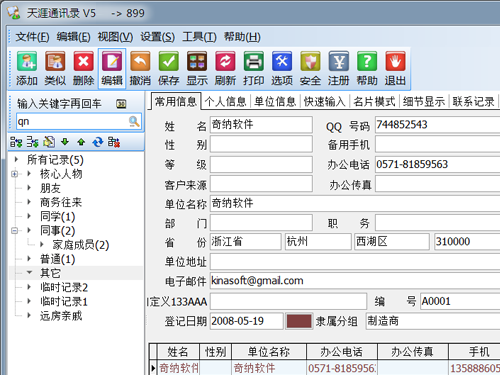Switch to the 单位信息 tab
Viewport: 500px width, 375px height.
[x=275, y=101]
